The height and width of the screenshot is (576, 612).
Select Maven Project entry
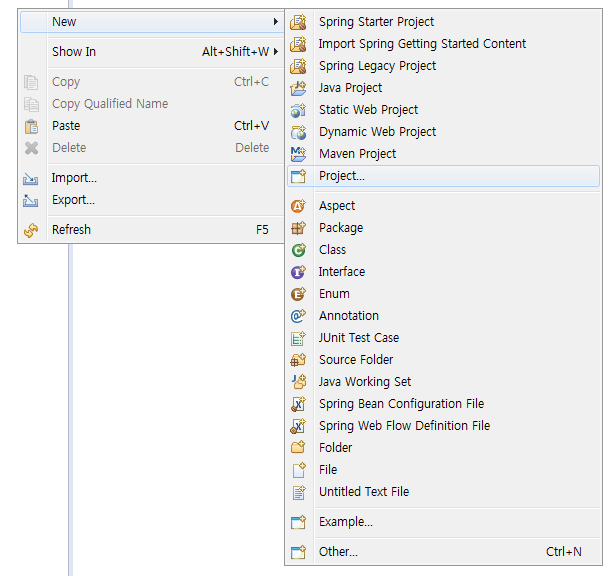click(443, 154)
